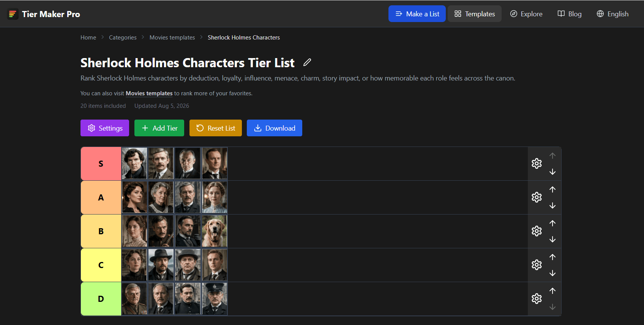This screenshot has height=325, width=644.
Task: Open the Make a List button
Action: 417,14
